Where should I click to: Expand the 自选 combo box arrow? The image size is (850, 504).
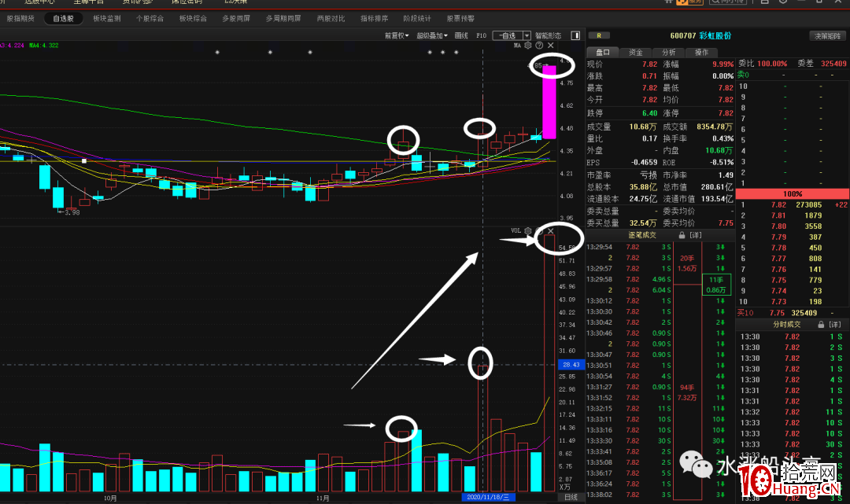click(x=527, y=35)
